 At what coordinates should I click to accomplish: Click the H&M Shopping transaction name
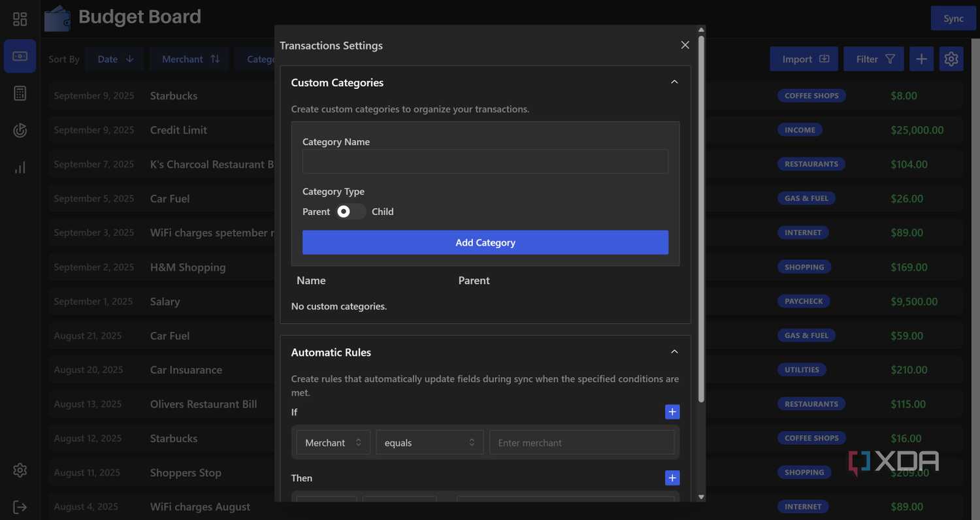point(188,267)
